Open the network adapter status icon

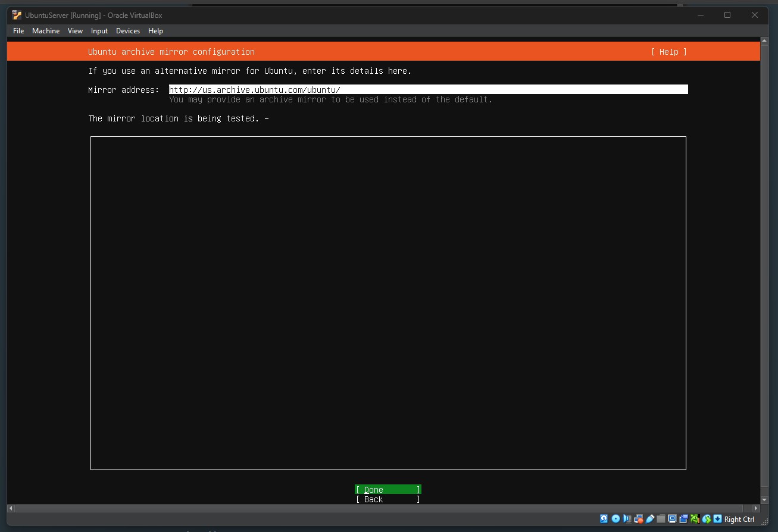click(638, 519)
